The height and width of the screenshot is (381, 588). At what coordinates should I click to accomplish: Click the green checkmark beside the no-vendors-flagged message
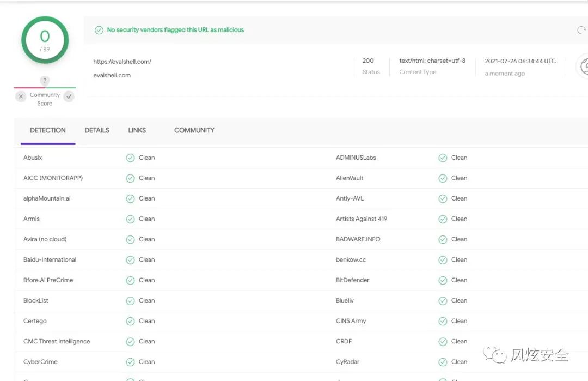coord(99,30)
